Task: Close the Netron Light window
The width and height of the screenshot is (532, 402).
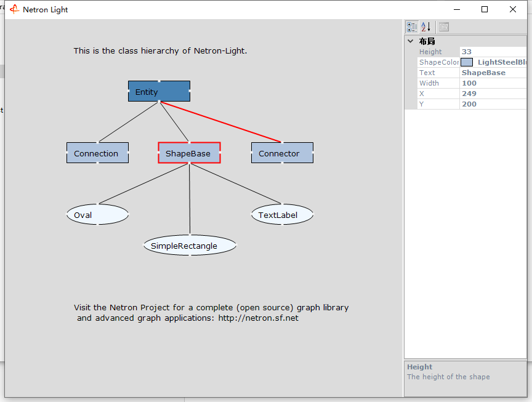Action: (x=513, y=9)
